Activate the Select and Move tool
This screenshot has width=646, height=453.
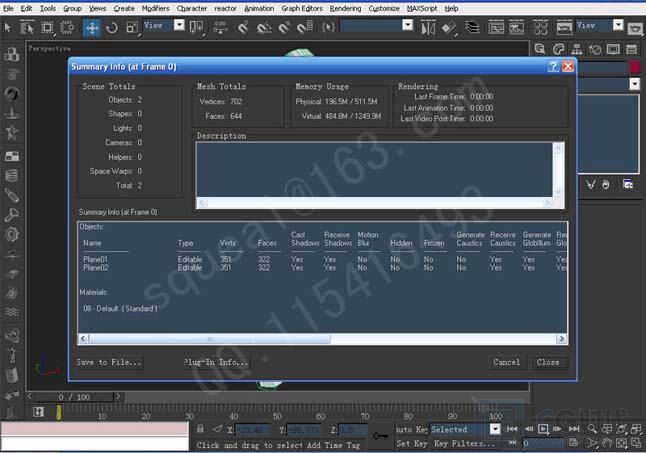click(x=91, y=28)
